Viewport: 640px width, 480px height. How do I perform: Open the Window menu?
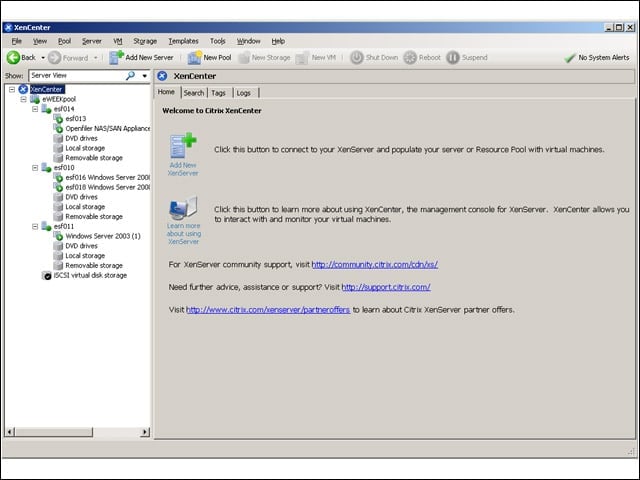[x=249, y=41]
